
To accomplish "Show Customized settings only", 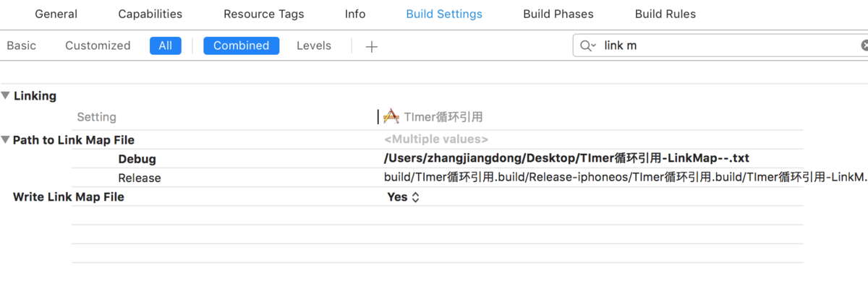I will 98,46.
